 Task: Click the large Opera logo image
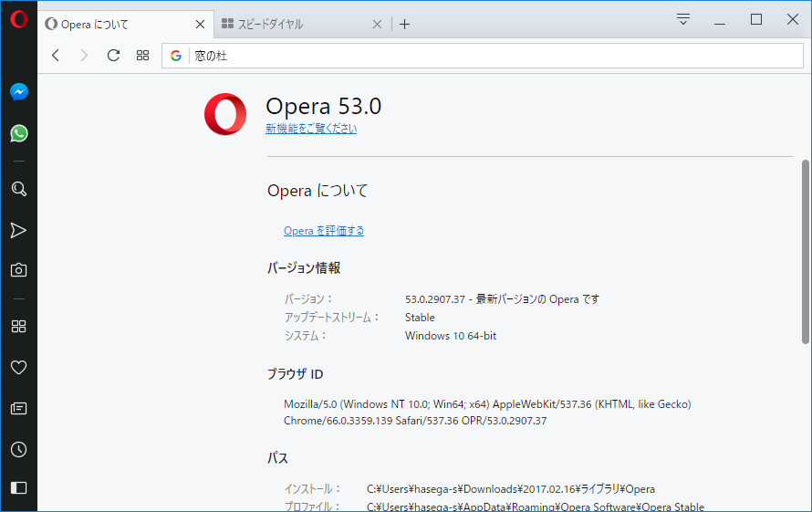click(225, 114)
